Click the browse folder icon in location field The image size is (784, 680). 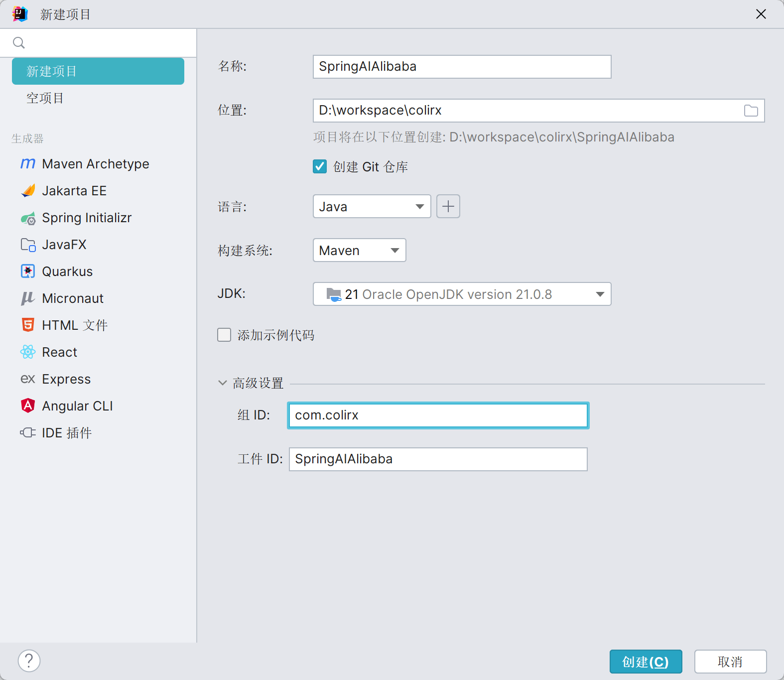[x=751, y=111]
